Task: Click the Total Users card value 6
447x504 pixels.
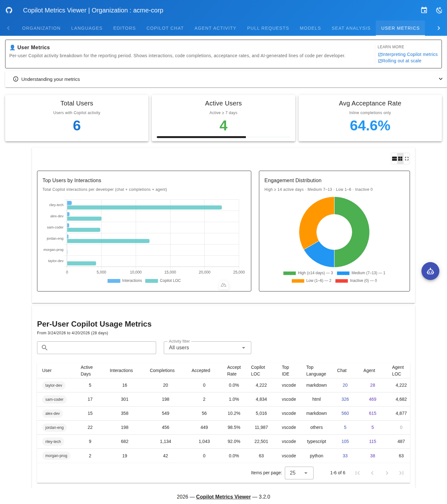Action: click(x=77, y=126)
